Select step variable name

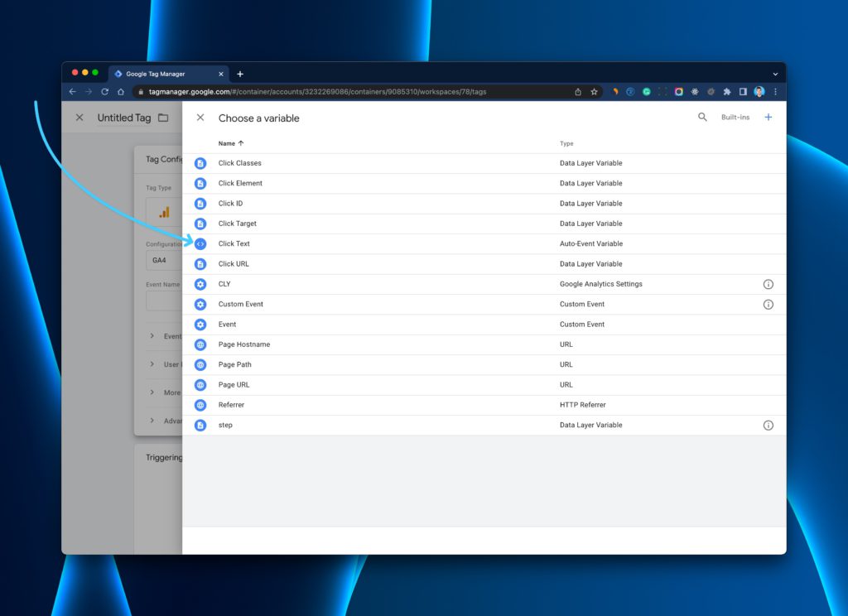(x=225, y=425)
